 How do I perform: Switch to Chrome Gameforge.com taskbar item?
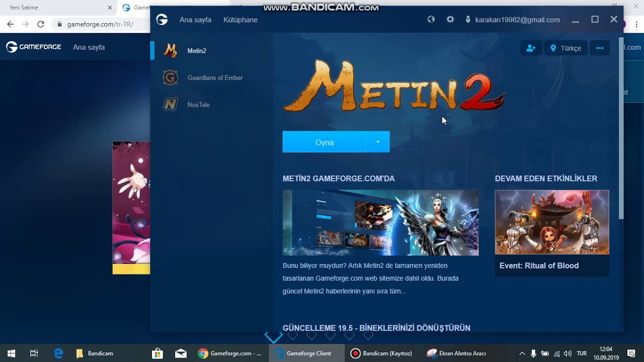point(231,353)
